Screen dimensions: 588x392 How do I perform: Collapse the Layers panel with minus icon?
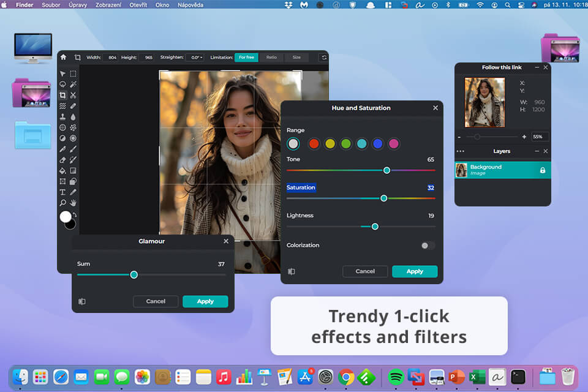(537, 151)
